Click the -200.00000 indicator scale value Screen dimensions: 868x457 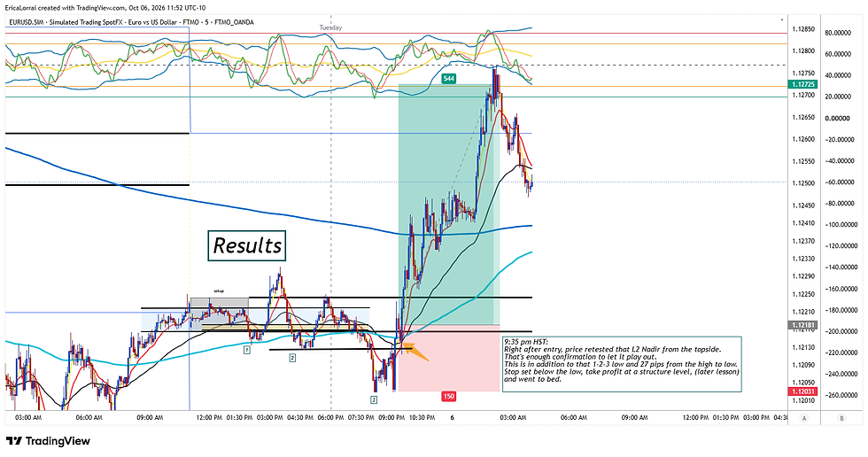click(x=838, y=331)
